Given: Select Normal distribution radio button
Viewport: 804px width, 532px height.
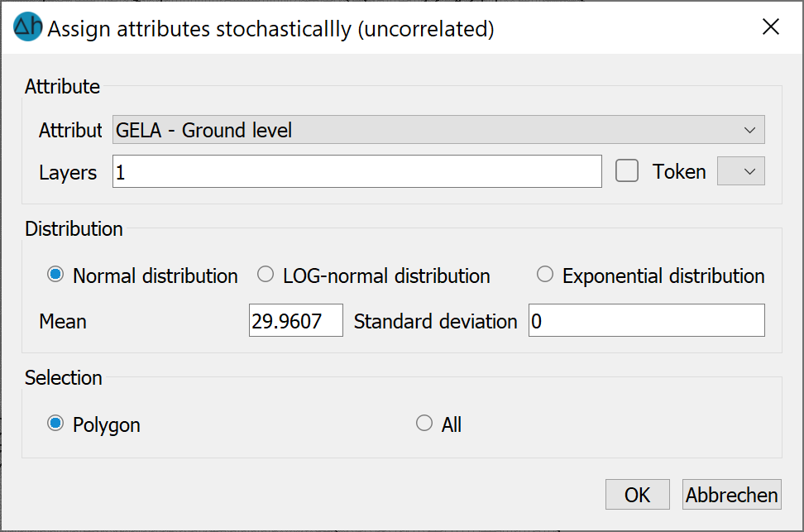Looking at the screenshot, I should coord(55,275).
